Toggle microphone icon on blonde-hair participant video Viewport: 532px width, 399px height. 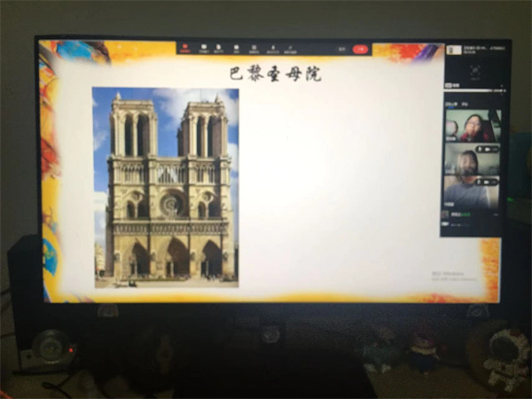480,149
